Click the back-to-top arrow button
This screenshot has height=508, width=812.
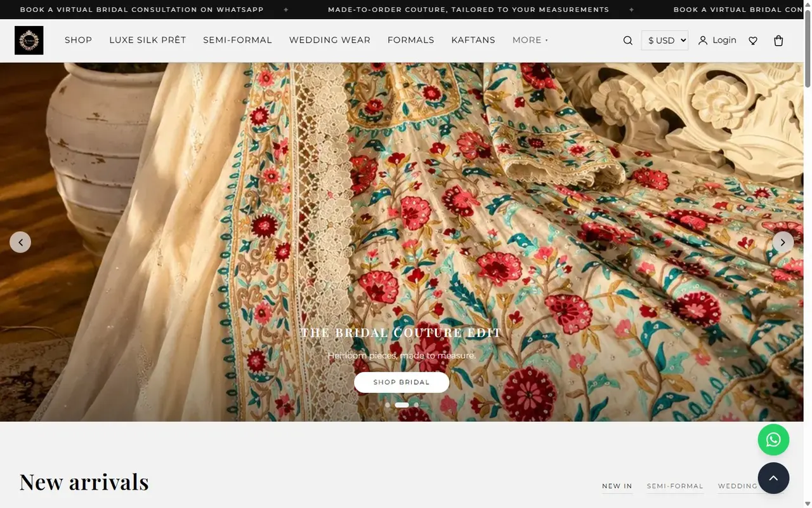(x=773, y=478)
